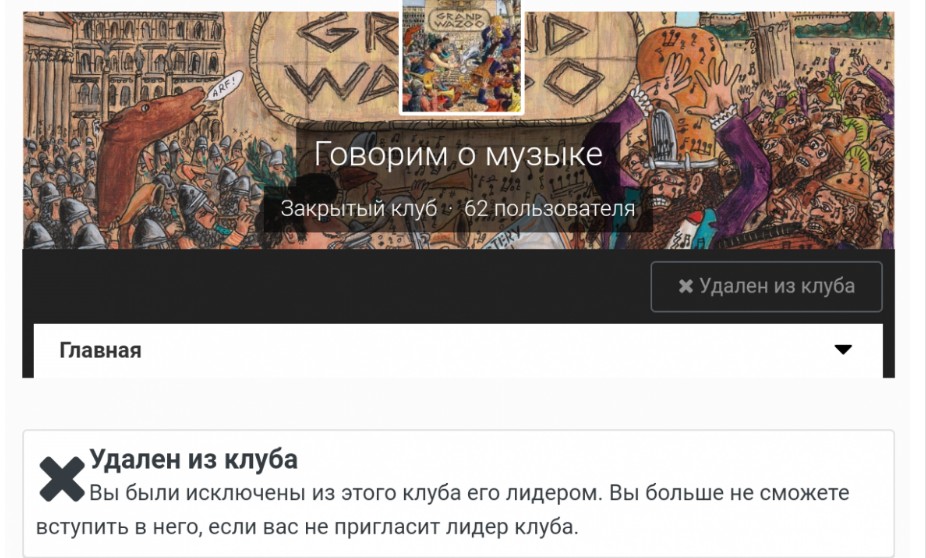This screenshot has width=926, height=558.
Task: Click the large X icon in the notice
Action: pos(62,479)
